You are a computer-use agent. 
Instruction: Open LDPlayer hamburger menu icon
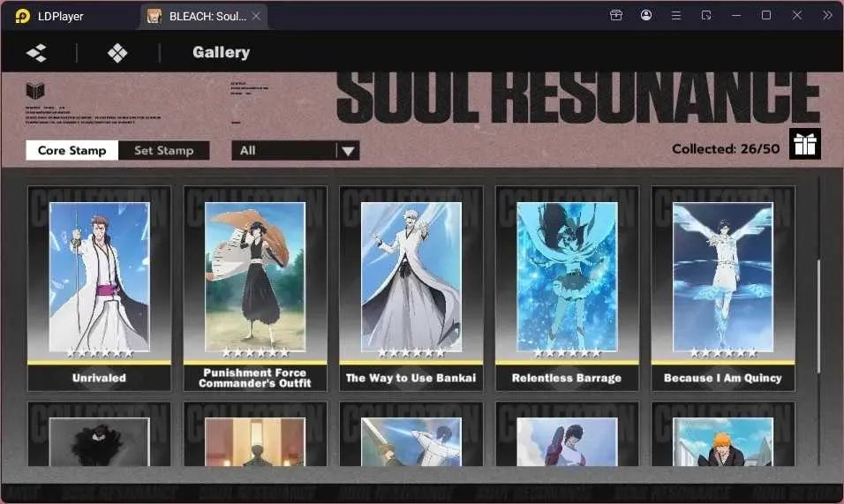tap(676, 16)
